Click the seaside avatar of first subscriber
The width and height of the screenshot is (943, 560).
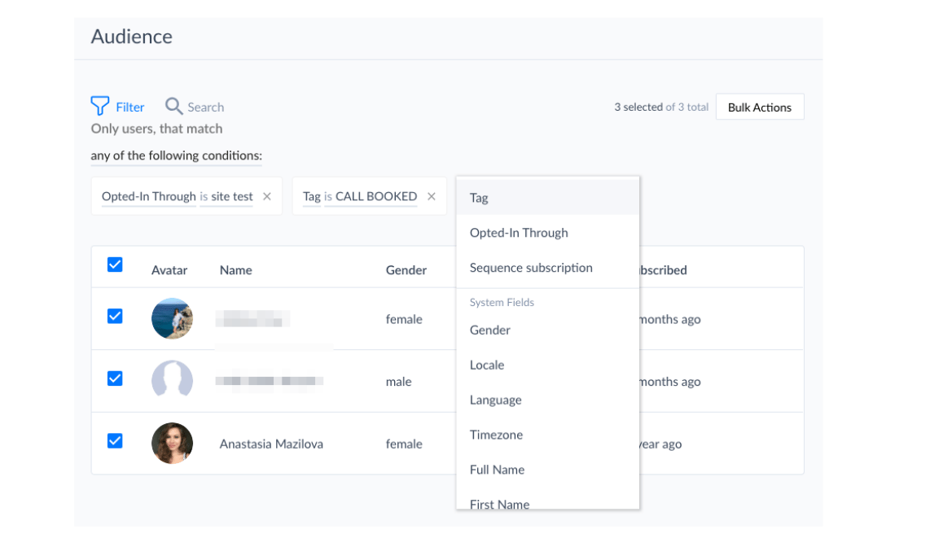(x=172, y=318)
